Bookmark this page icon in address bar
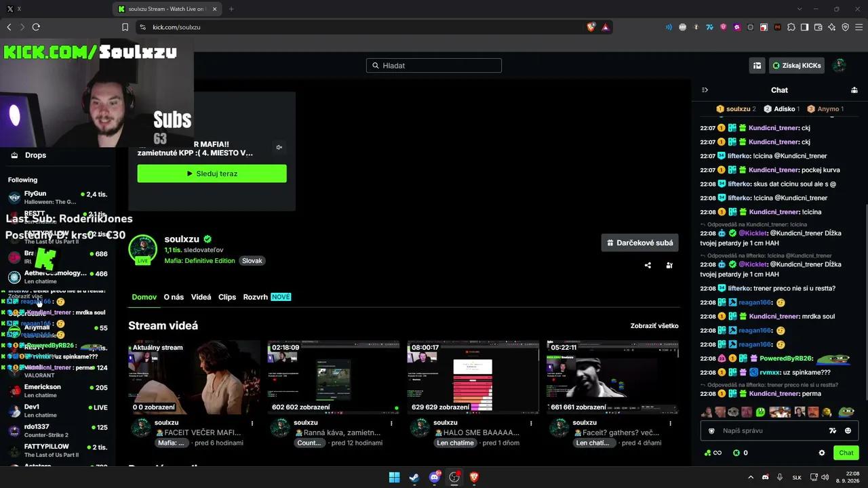The height and width of the screenshot is (488, 868). tap(125, 27)
